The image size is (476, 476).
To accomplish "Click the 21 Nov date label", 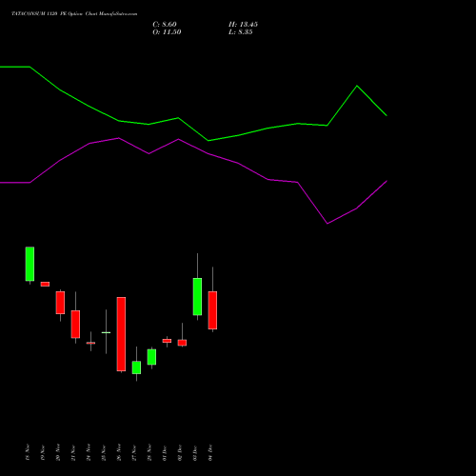I will click(x=73, y=452).
